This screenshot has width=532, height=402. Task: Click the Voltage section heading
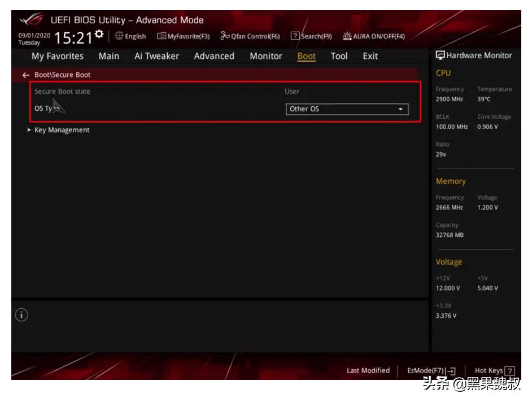click(x=449, y=262)
